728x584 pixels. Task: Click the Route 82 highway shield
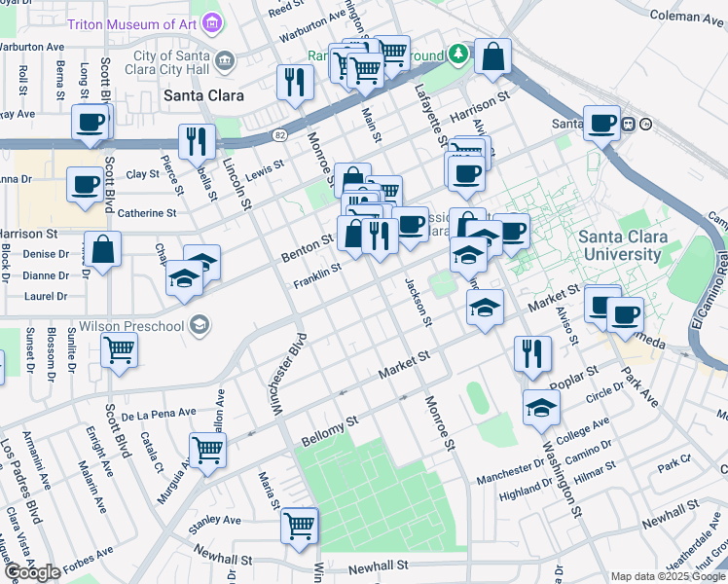tap(280, 135)
